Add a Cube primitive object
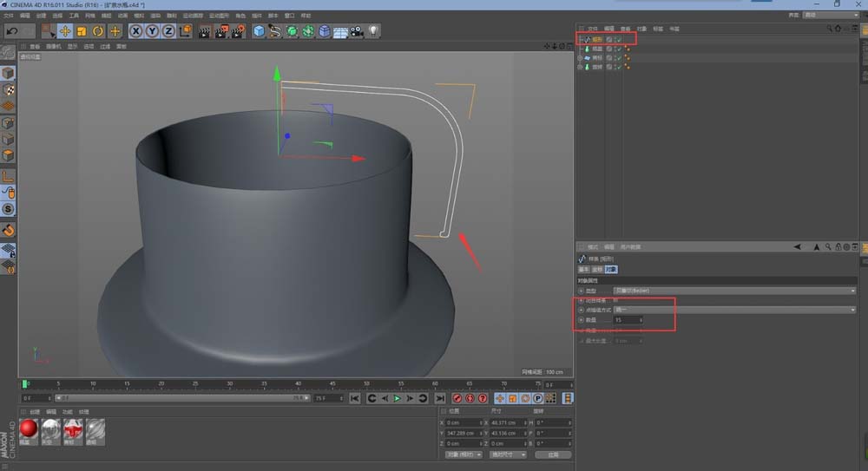The image size is (868, 471). 259,31
